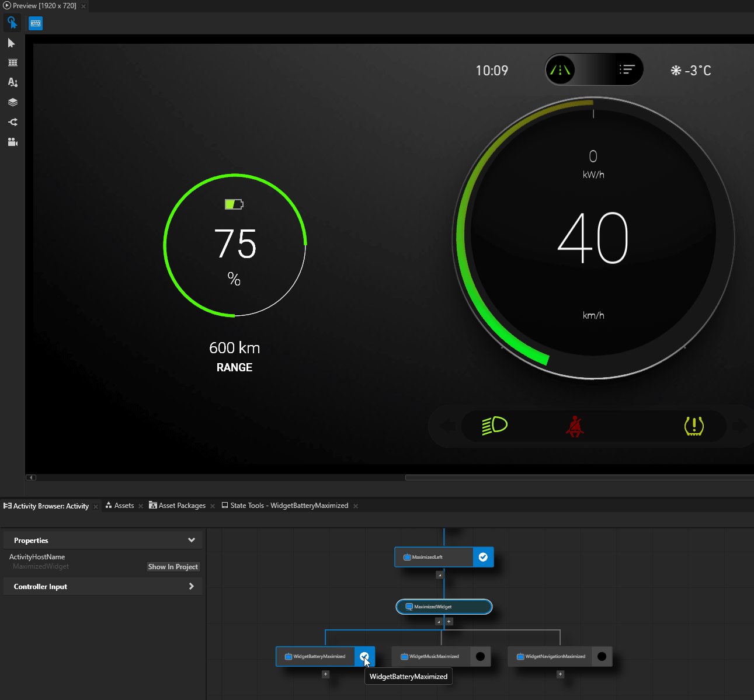This screenshot has width=754, height=700.
Task: Collapse the Properties section chevron
Action: point(191,540)
